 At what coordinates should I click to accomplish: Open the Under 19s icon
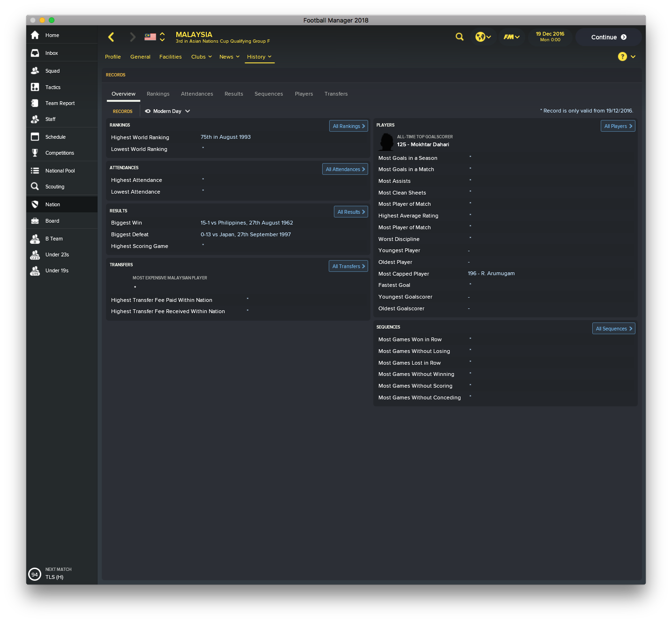[35, 270]
